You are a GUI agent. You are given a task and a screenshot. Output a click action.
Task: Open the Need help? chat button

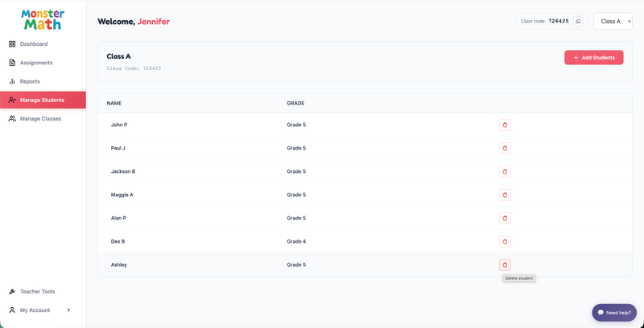(614, 313)
